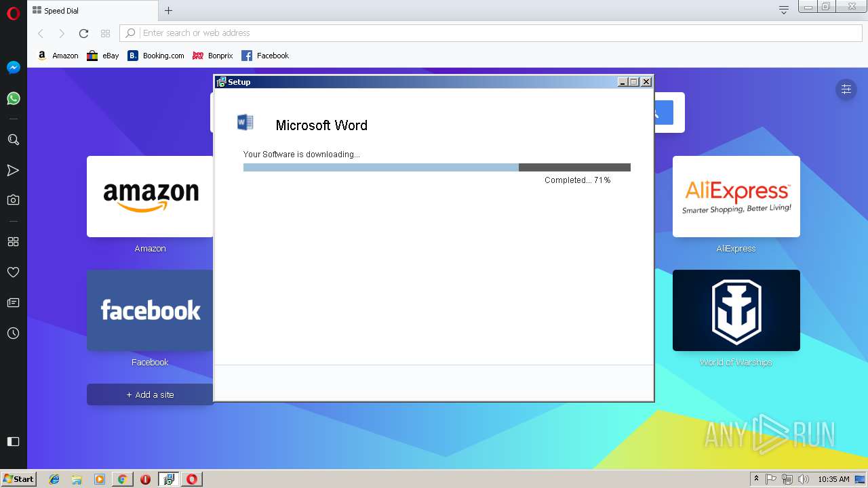Open Bookmarks heart icon in sidebar
This screenshot has height=488, width=868.
tap(13, 272)
